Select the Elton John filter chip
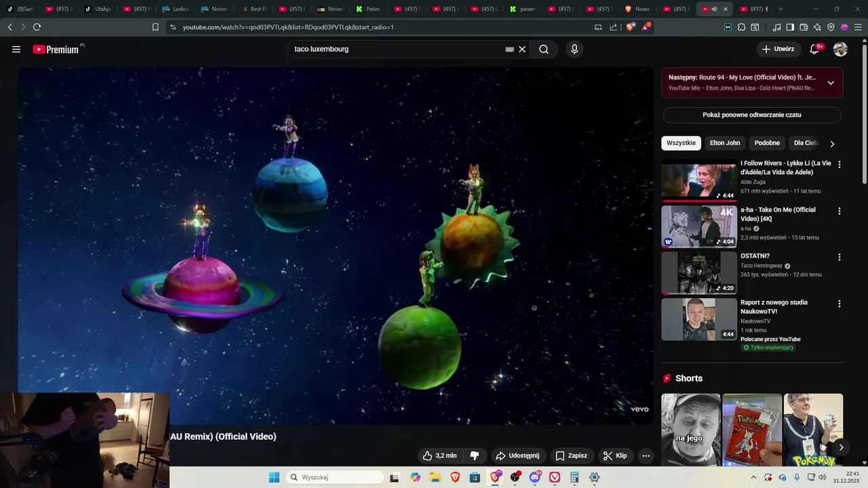Viewport: 868px width, 488px height. pyautogui.click(x=725, y=143)
